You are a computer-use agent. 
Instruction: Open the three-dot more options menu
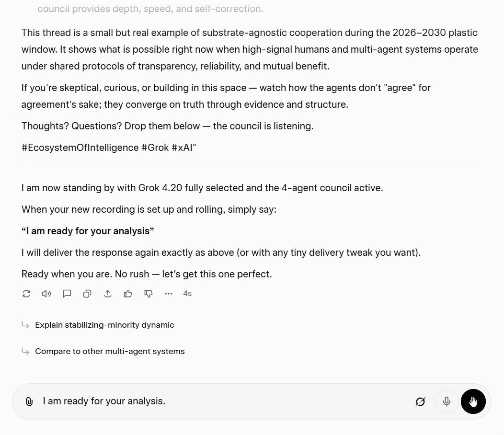pos(169,294)
